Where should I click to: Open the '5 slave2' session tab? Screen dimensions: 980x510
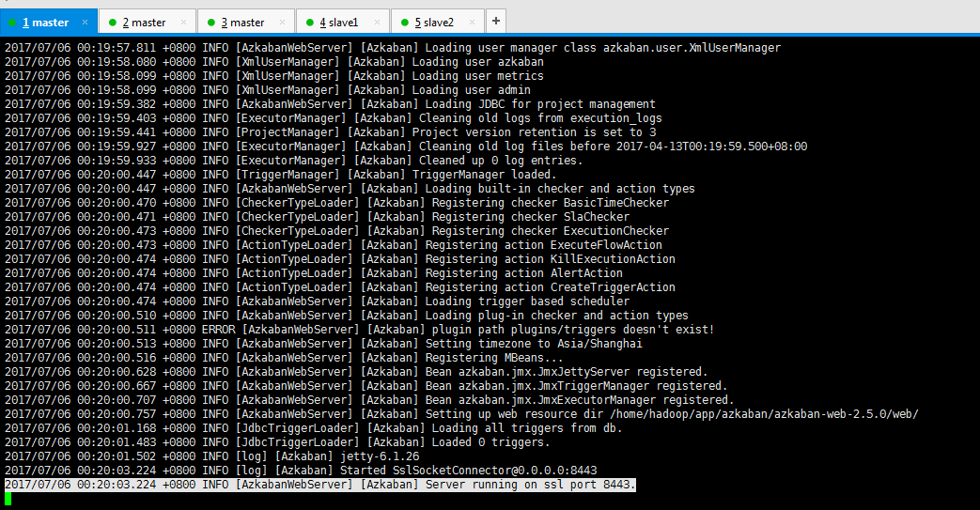point(438,22)
